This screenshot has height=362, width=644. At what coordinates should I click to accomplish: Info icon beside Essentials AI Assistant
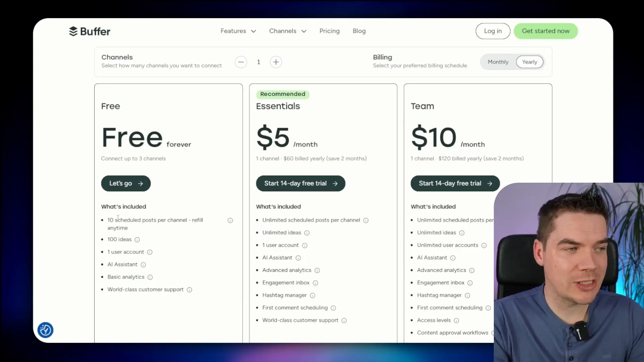tap(298, 258)
